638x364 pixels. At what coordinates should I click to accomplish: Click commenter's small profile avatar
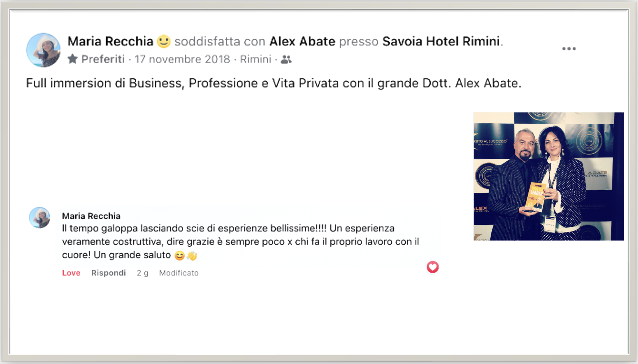click(40, 218)
